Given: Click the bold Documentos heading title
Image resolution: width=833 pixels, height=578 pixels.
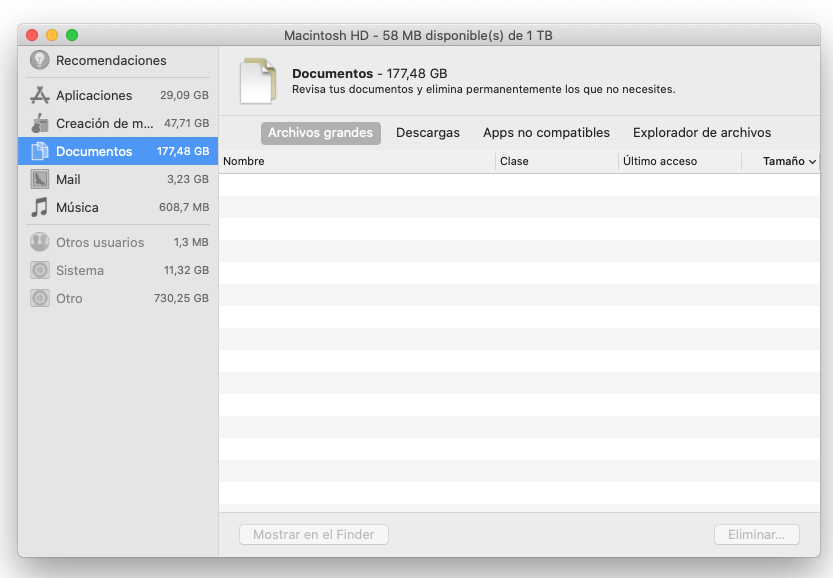Looking at the screenshot, I should pos(333,73).
